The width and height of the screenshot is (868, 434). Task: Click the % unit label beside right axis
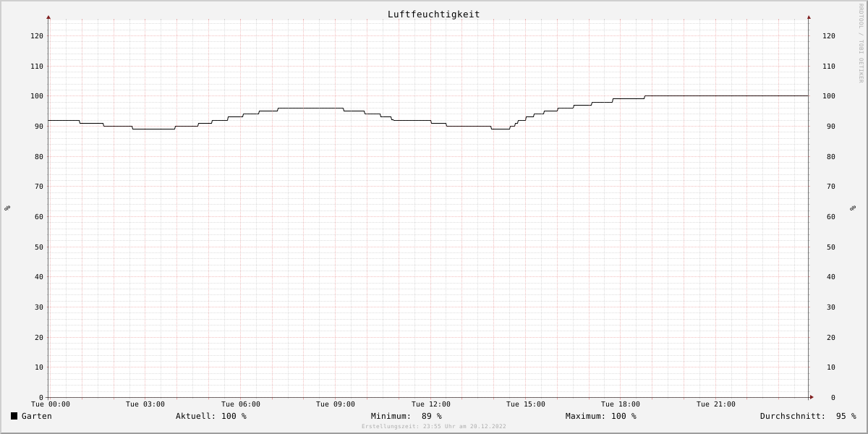[853, 208]
